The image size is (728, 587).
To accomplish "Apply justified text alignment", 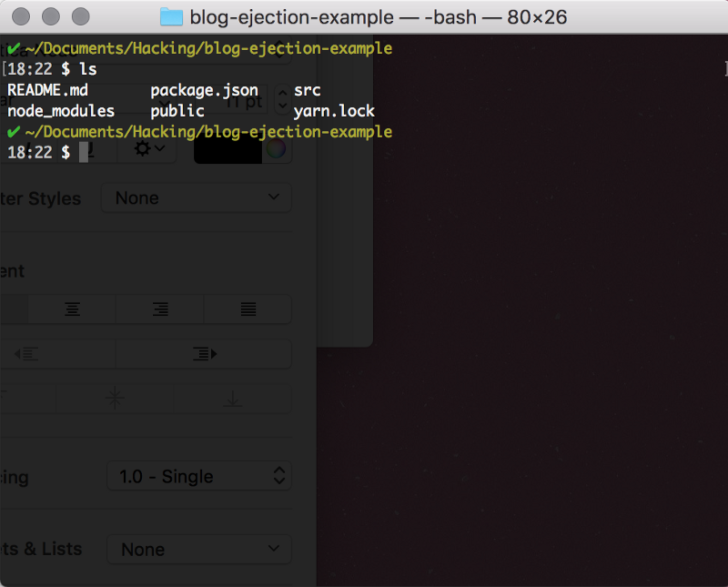I will click(x=248, y=309).
